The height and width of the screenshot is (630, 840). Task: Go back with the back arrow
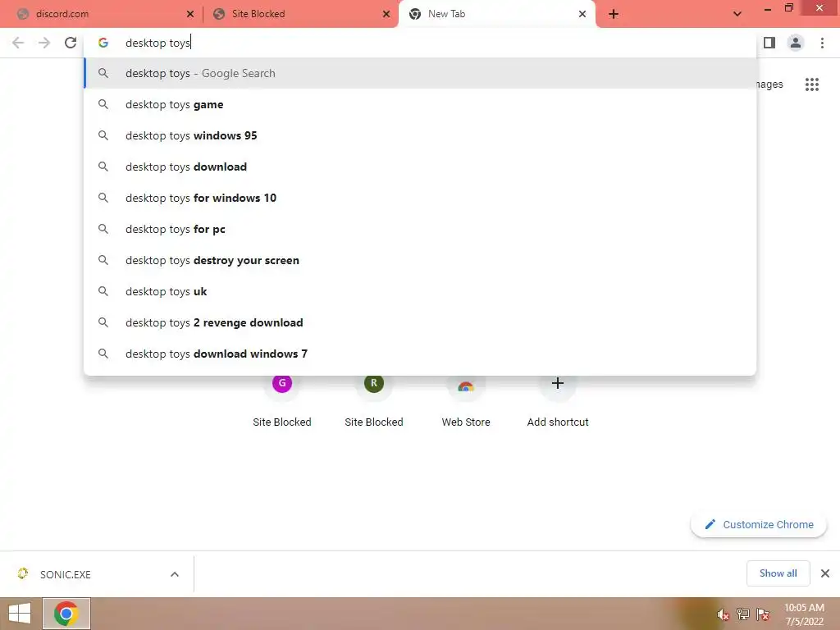(18, 43)
